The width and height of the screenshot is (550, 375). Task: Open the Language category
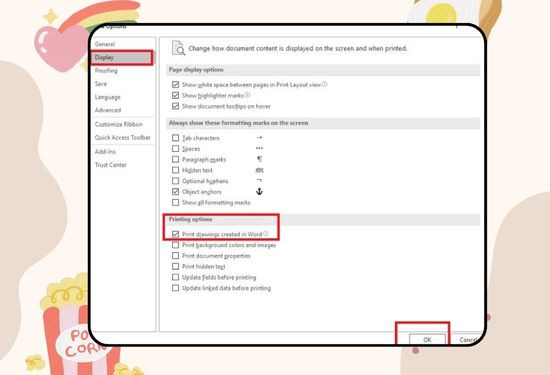(107, 97)
